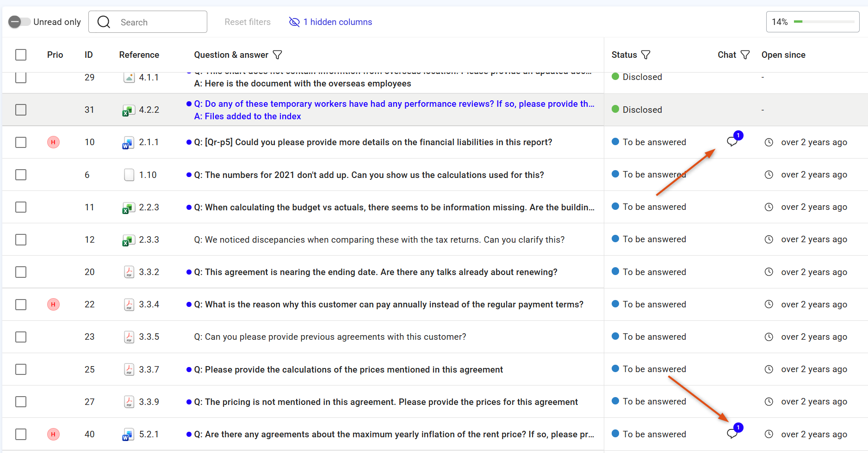Screen dimensions: 868x453
Task: Click the ID column header
Action: (89, 55)
